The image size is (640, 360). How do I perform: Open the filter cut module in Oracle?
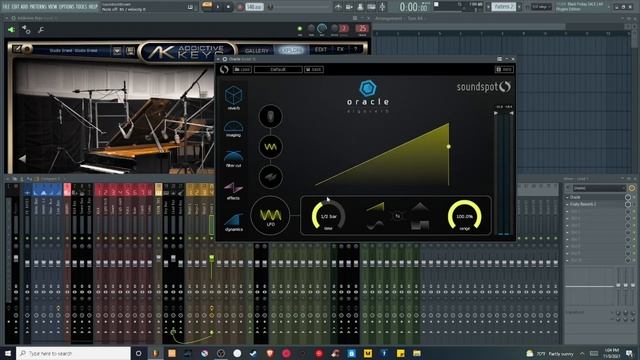tap(233, 159)
